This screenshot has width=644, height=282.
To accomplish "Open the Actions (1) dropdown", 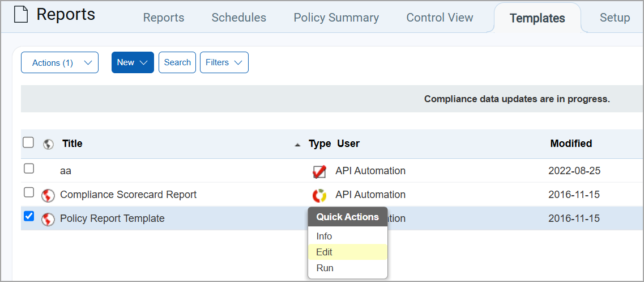I will click(x=59, y=62).
